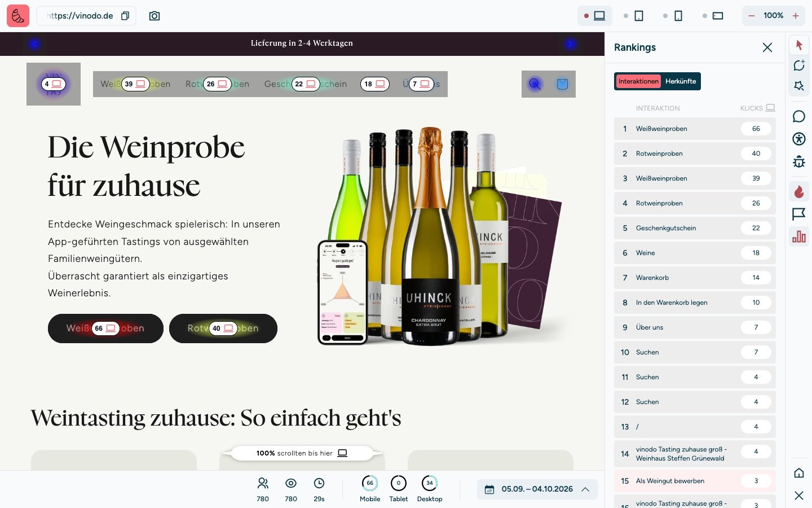
Task: Click the Weißweinproben nav link with 39 badge
Action: click(135, 84)
